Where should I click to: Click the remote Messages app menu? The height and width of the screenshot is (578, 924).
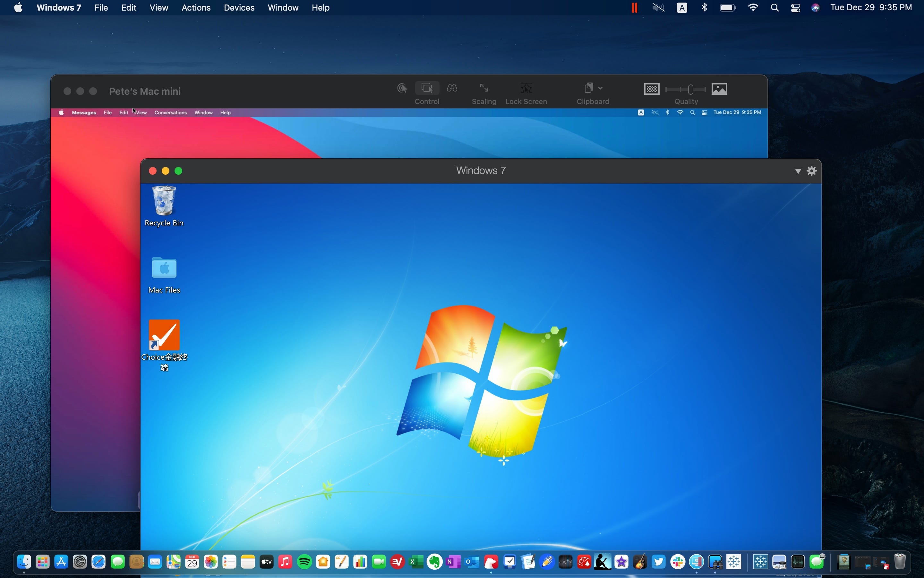pyautogui.click(x=84, y=113)
